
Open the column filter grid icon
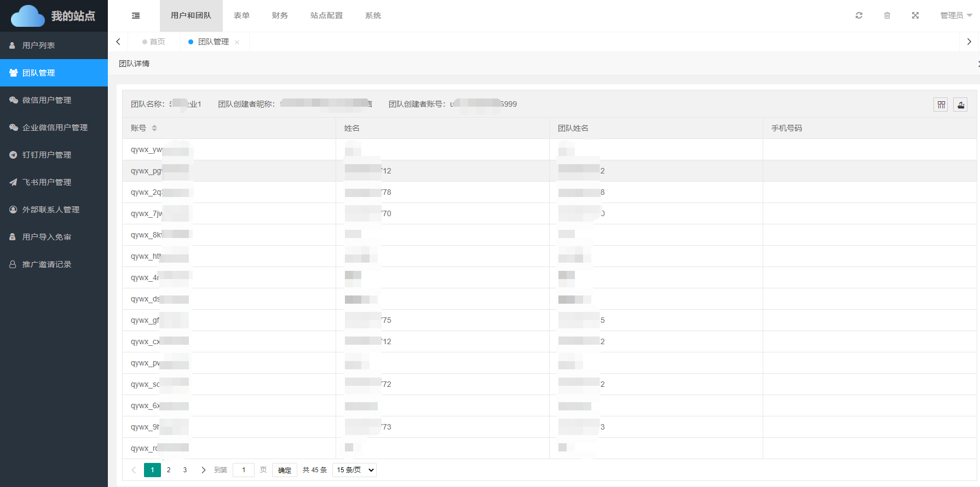coord(941,105)
